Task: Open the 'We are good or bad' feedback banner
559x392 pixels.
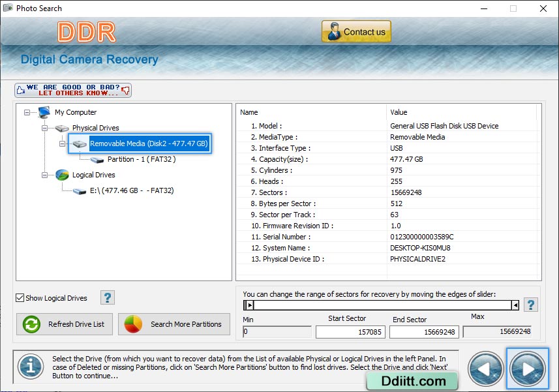Action: click(x=72, y=90)
